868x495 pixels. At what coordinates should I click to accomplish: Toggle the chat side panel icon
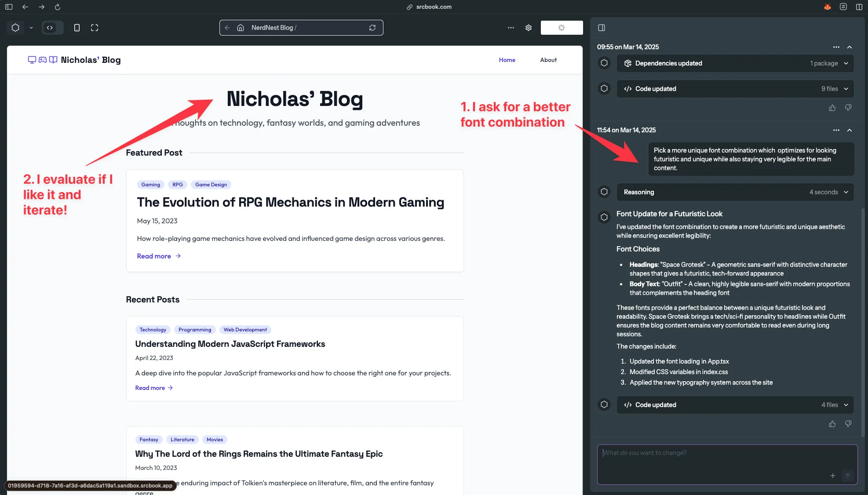pos(602,28)
